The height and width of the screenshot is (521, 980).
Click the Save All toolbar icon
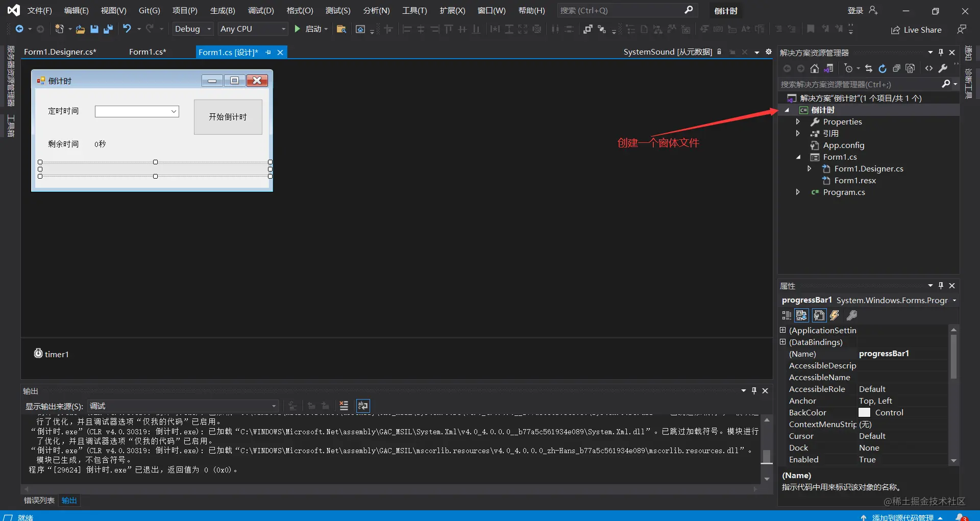[x=108, y=29]
